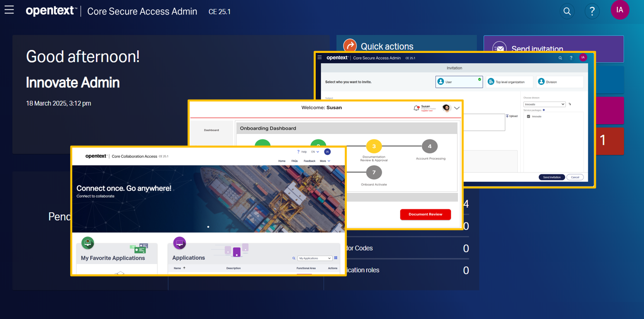Click the green My Favorite Applications icon
The height and width of the screenshot is (319, 644).
[x=88, y=243]
